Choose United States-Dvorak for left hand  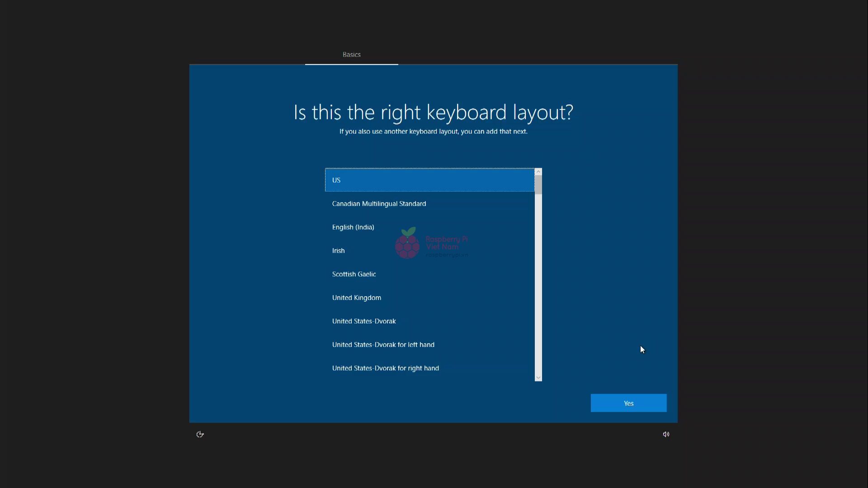[383, 345]
